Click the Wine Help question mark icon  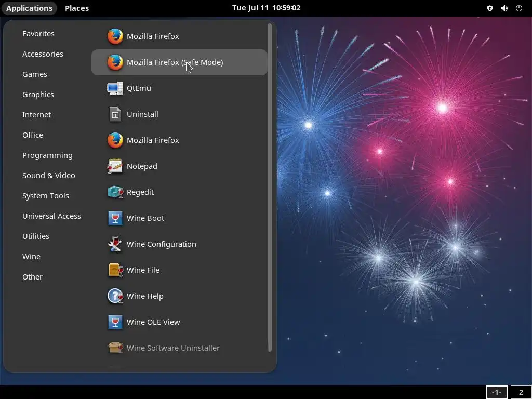(115, 296)
